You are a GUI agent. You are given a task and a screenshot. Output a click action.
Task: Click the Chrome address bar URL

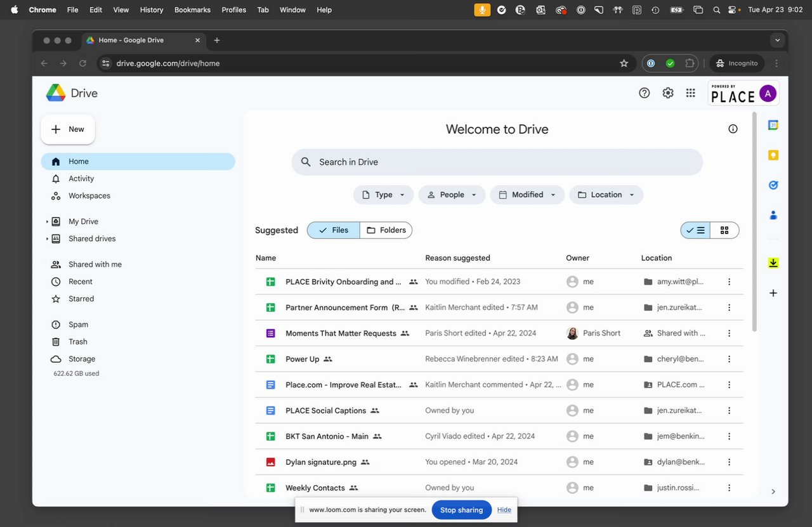click(168, 63)
